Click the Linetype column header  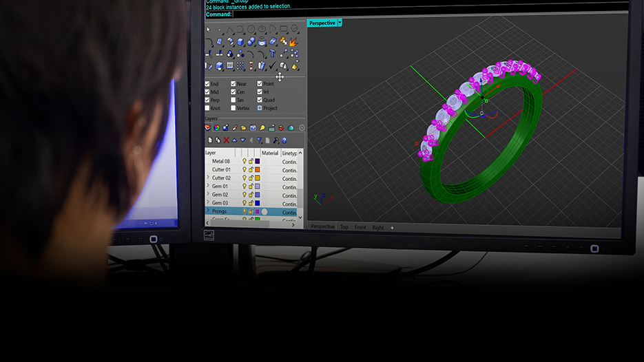[x=289, y=153]
